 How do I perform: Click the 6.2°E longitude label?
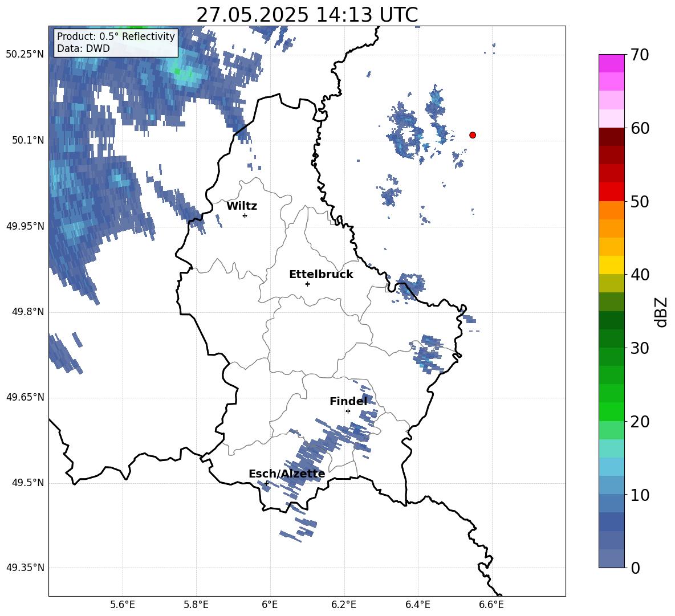point(344,605)
